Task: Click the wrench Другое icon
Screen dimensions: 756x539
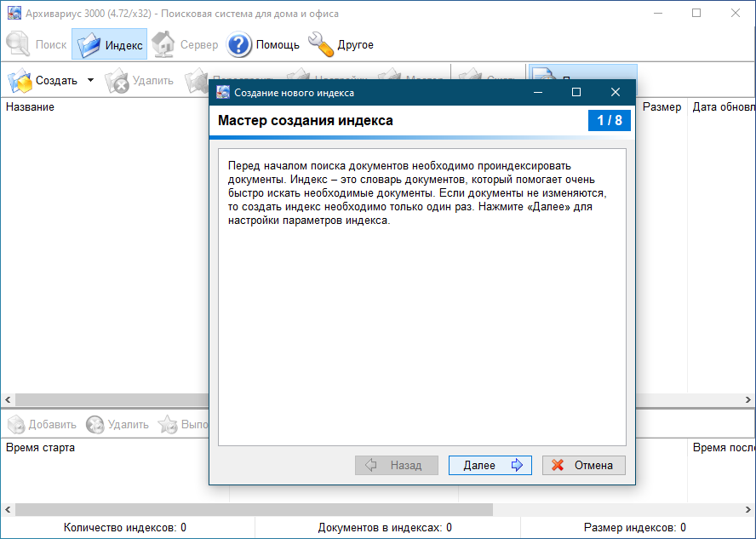Action: tap(321, 44)
